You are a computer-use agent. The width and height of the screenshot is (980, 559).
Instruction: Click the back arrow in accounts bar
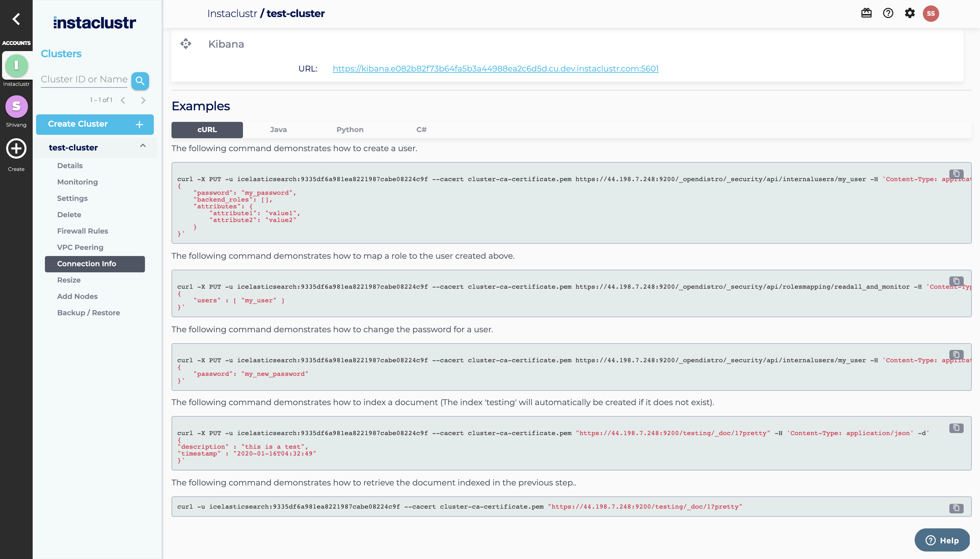point(16,19)
